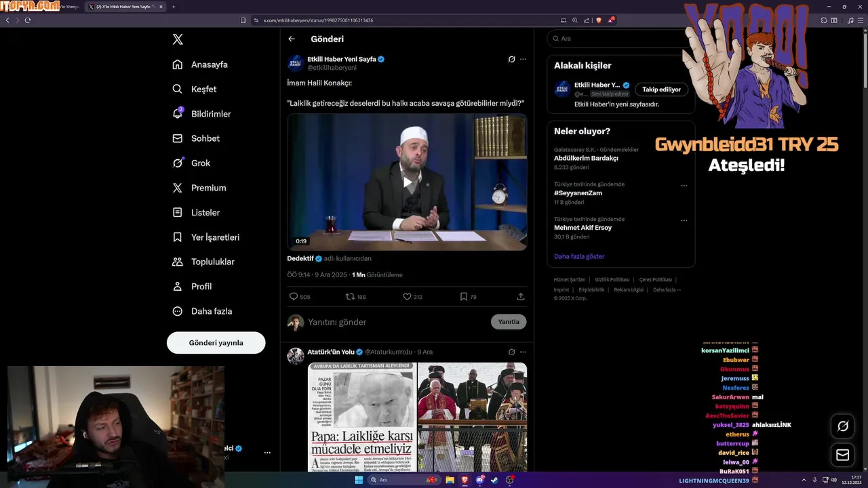Open Bildirimler notifications
Screen dimensions: 868x488
click(x=201, y=114)
